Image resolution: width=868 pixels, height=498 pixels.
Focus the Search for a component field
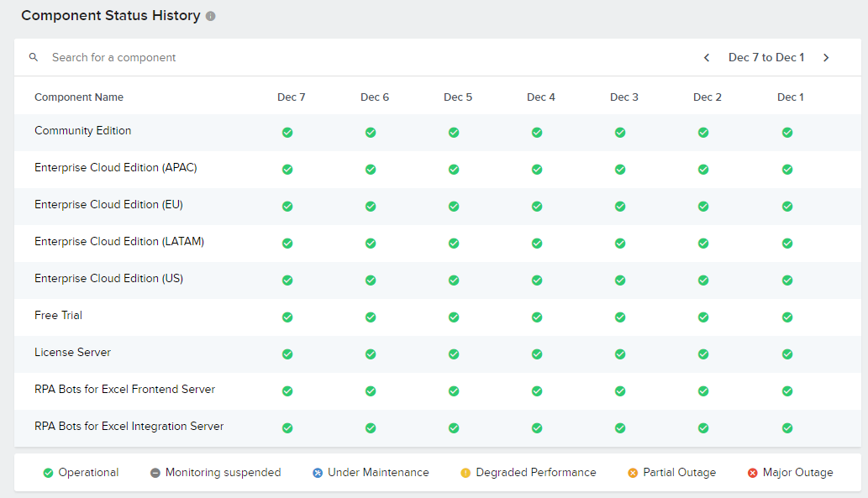point(113,57)
